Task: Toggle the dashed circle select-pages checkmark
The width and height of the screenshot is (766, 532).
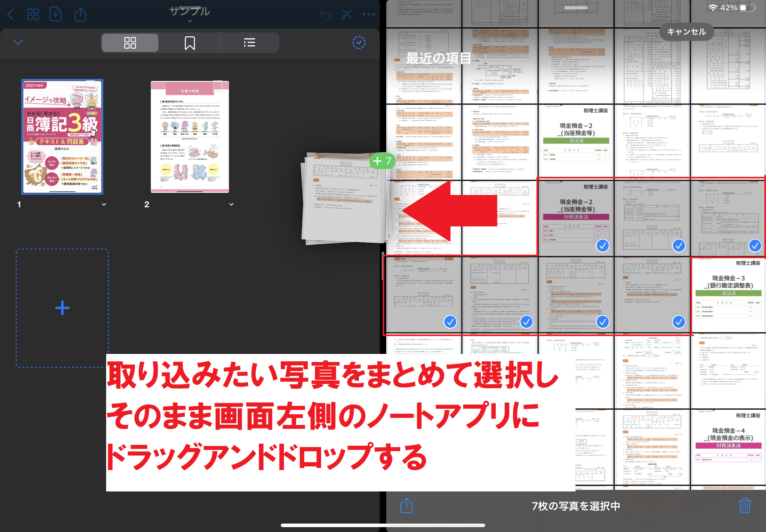Action: (359, 43)
